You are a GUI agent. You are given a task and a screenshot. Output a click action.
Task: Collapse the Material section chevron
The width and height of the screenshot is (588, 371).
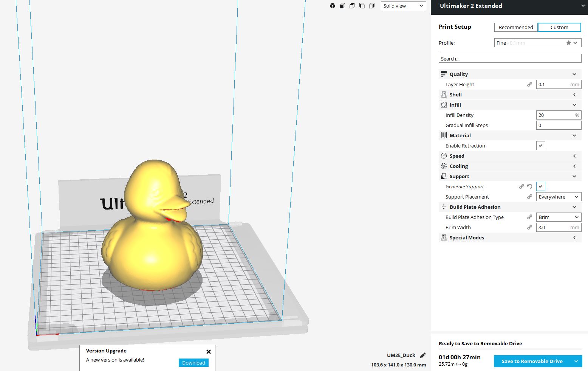[574, 135]
